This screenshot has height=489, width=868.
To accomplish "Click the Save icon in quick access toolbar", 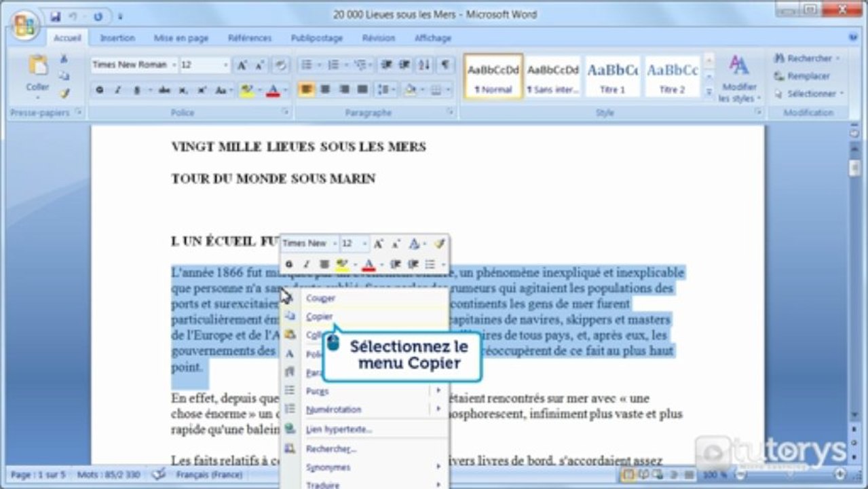I will pos(55,16).
